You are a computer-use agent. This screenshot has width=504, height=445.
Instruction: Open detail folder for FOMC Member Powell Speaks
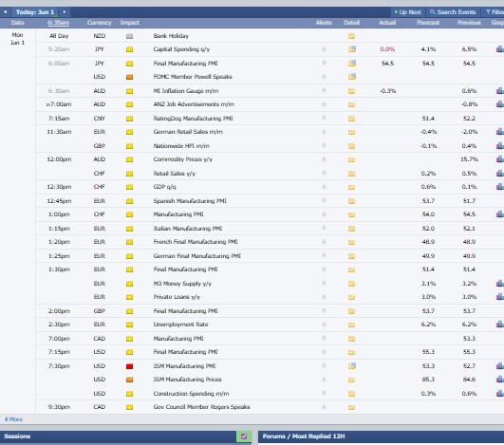tap(351, 77)
